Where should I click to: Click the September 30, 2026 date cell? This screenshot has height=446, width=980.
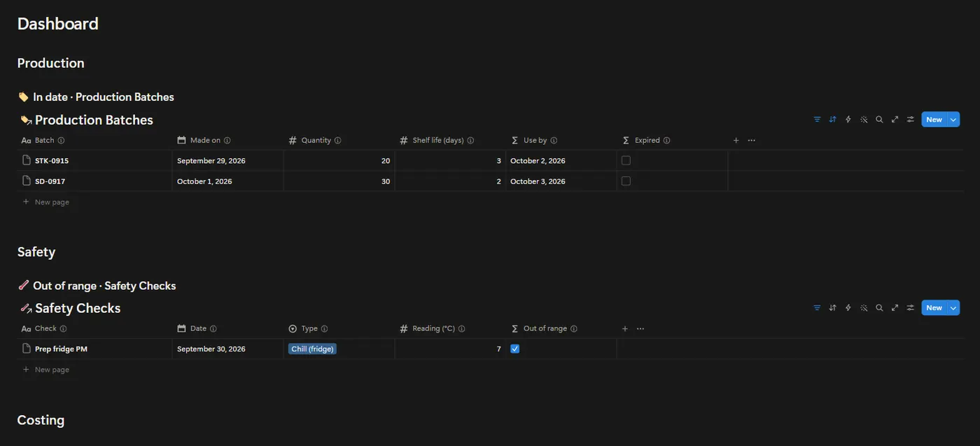tap(227, 349)
